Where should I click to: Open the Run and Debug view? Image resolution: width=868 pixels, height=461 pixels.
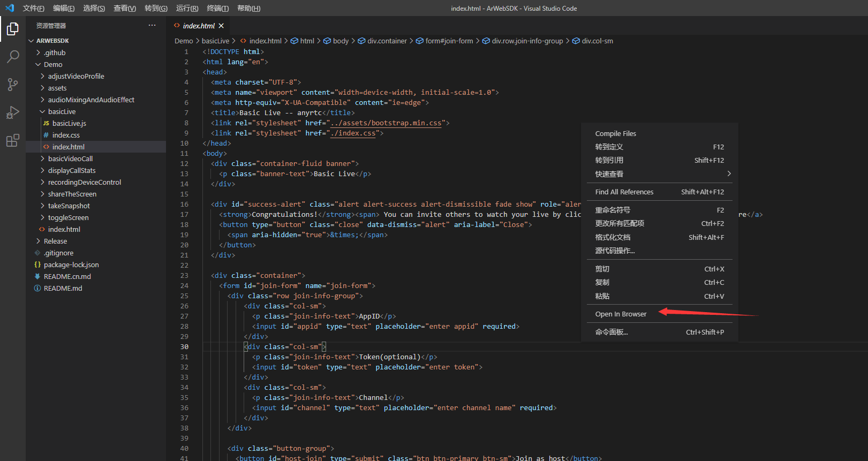coord(13,112)
